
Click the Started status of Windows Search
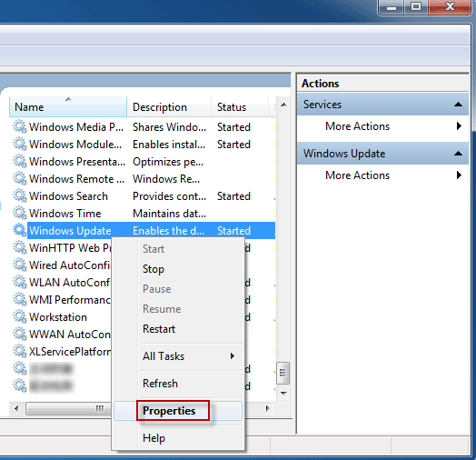point(233,196)
